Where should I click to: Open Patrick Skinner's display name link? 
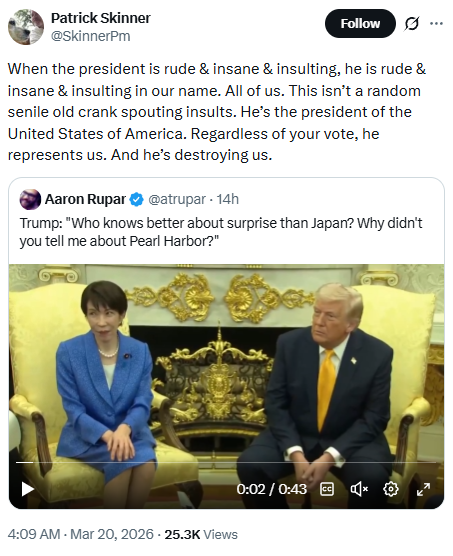101,18
